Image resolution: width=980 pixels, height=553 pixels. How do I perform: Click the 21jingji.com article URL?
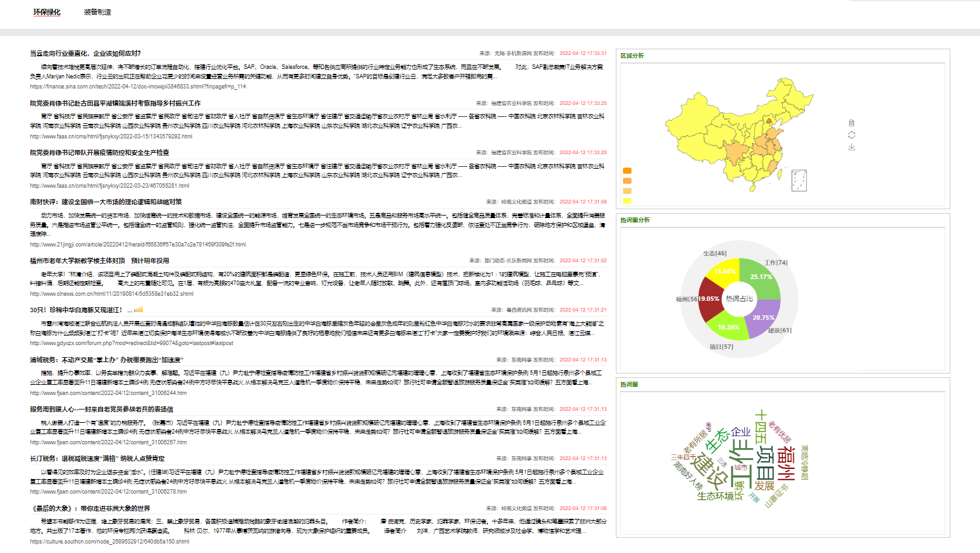tap(138, 244)
